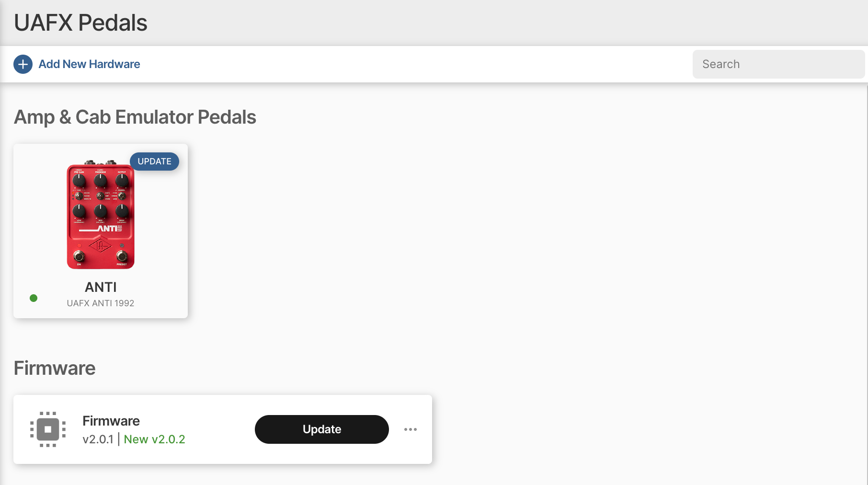Click the UPDATE badge over the ANTI pedal
868x485 pixels.
coord(154,162)
